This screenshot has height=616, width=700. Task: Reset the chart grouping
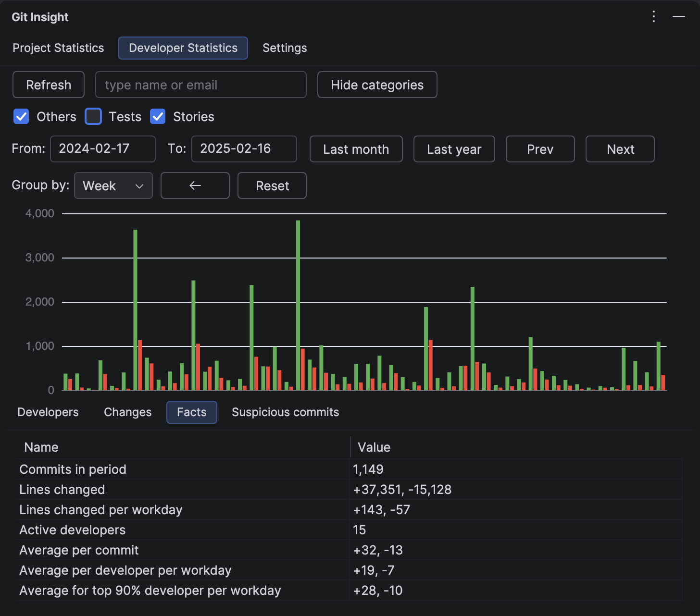[x=272, y=185]
